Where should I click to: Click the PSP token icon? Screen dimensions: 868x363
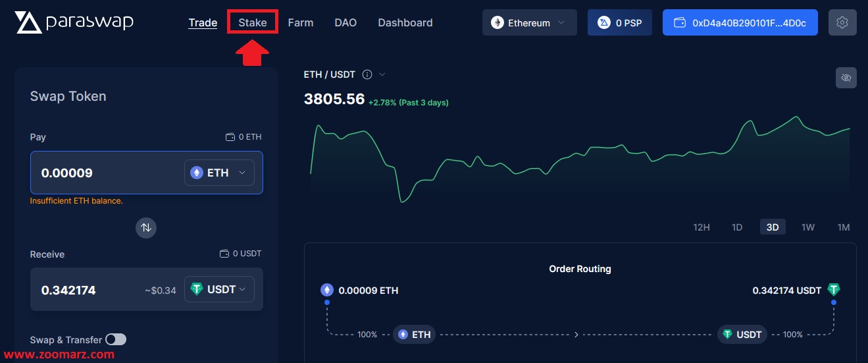tap(603, 22)
